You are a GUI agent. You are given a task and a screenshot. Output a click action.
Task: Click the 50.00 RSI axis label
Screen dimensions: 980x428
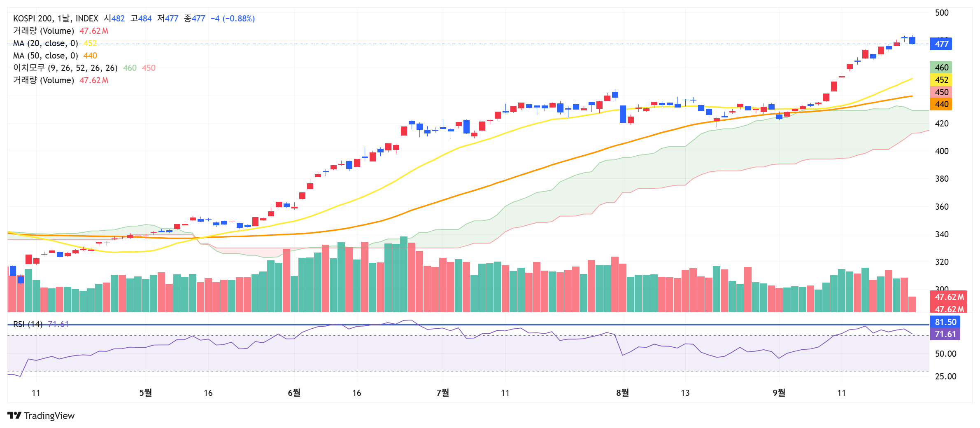tap(945, 354)
